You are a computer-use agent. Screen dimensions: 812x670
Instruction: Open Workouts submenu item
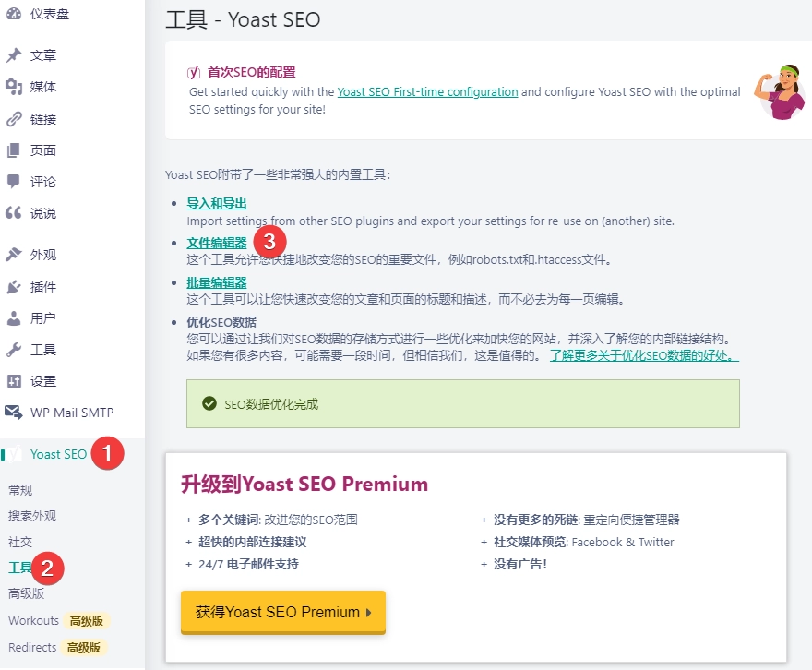pos(33,620)
